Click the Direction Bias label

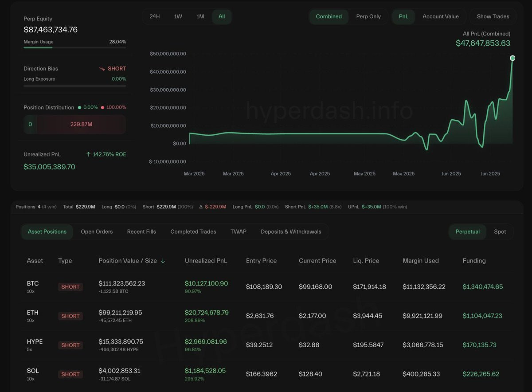click(41, 69)
